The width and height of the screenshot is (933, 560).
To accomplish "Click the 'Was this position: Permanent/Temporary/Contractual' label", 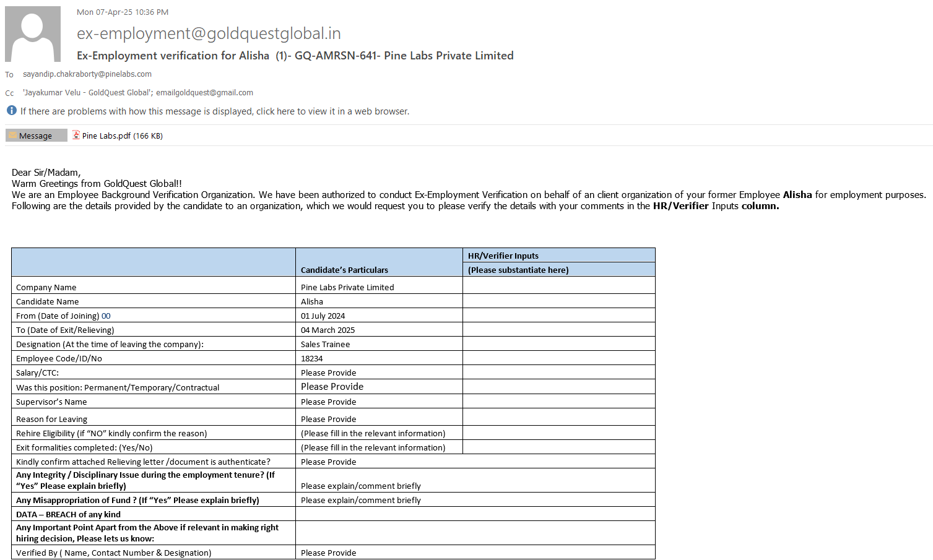I will [x=118, y=387].
